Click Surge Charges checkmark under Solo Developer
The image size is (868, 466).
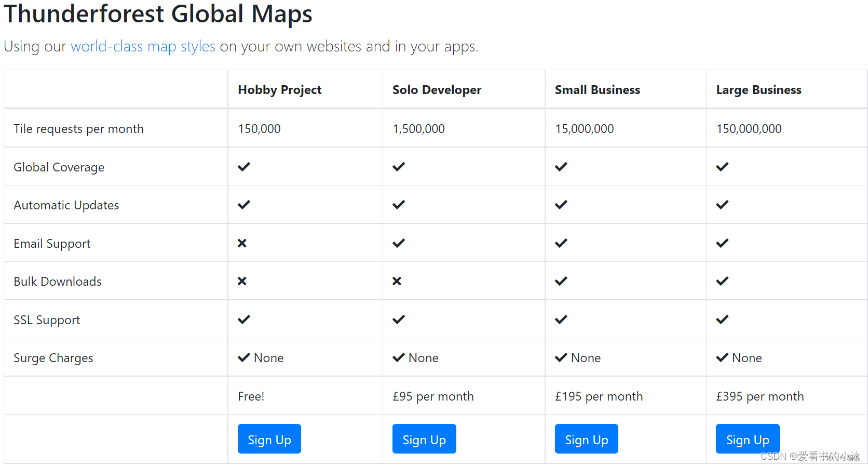pyautogui.click(x=399, y=357)
